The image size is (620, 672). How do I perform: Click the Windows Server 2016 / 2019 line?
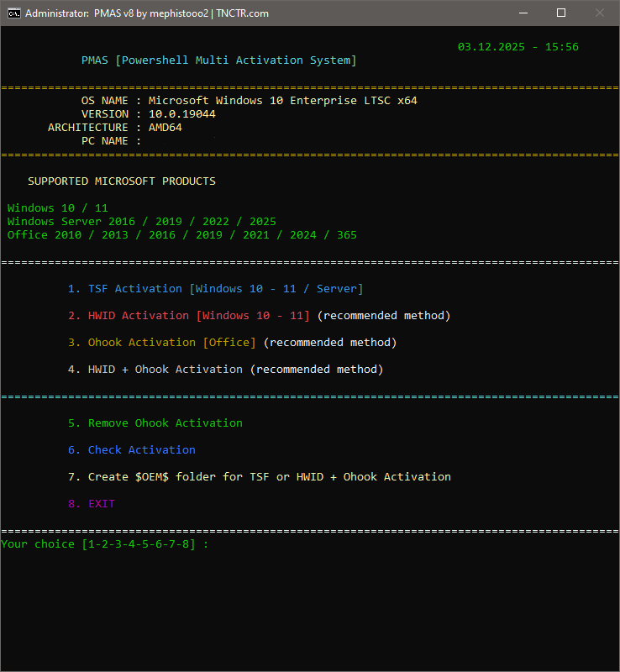(x=141, y=222)
